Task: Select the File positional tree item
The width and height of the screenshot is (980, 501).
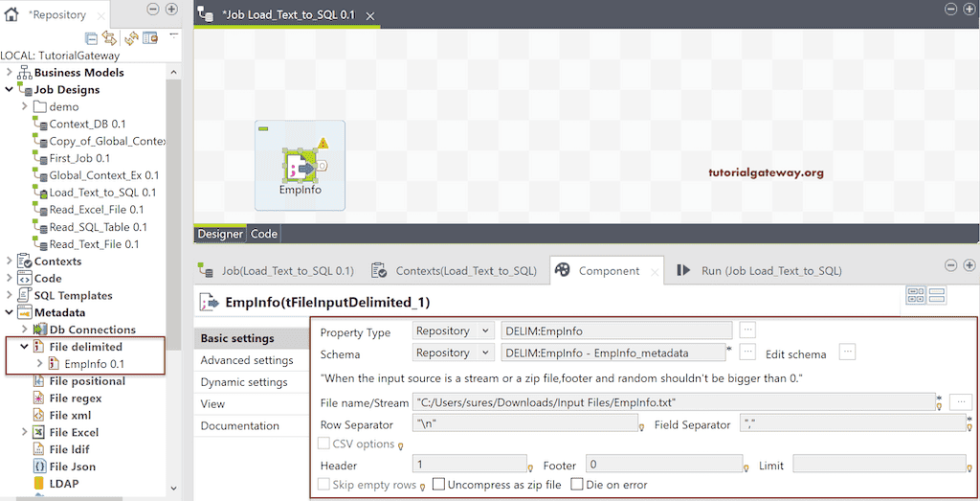Action: (87, 381)
